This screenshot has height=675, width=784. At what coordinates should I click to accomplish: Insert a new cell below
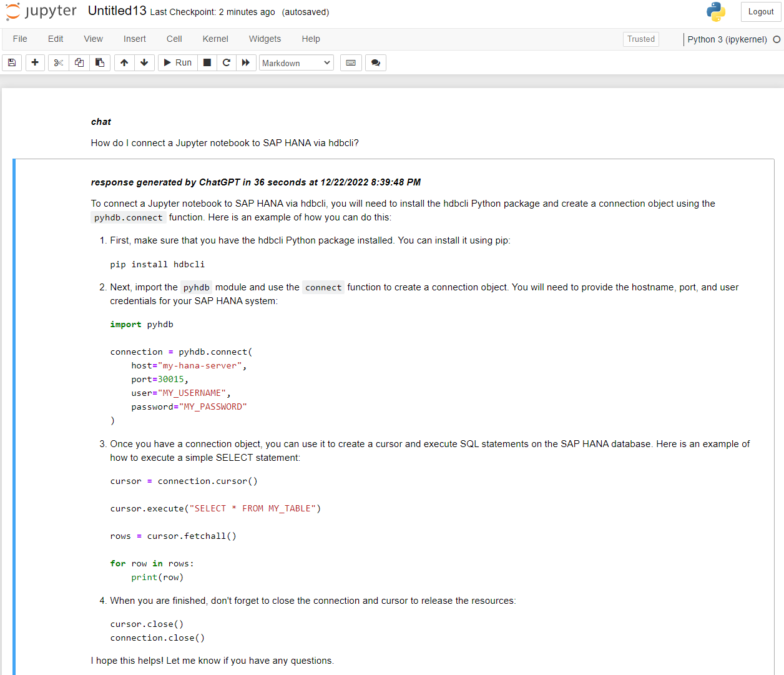35,62
